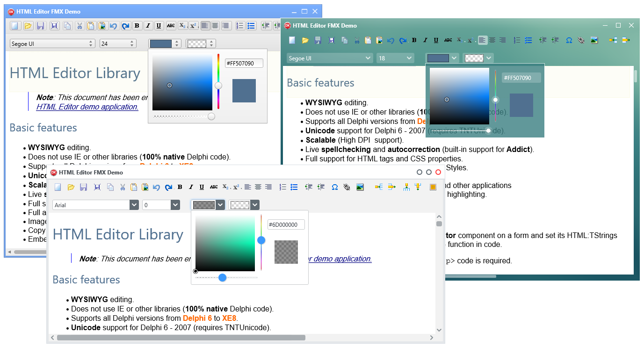Open font size 24 dropdown in blue window
This screenshot has width=644, height=347.
tap(118, 43)
